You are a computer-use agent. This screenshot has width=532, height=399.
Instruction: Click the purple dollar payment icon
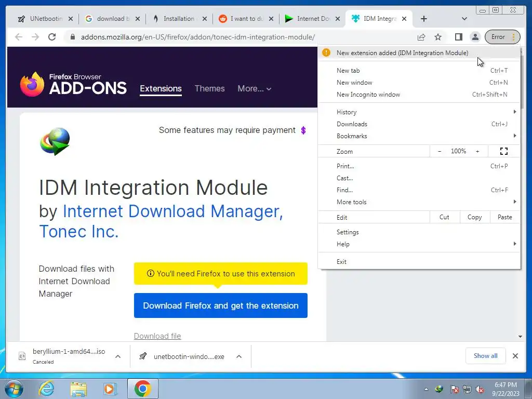[303, 130]
